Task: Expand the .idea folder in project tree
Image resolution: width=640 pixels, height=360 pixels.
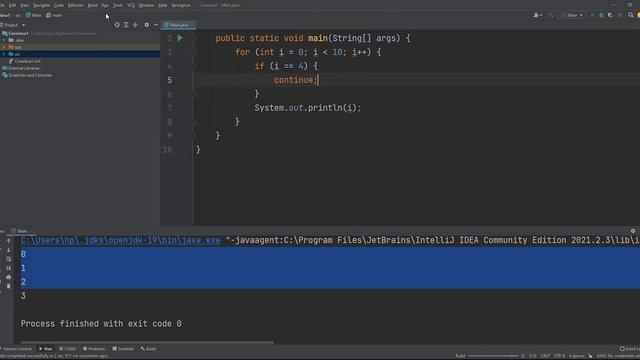Action: [4, 40]
